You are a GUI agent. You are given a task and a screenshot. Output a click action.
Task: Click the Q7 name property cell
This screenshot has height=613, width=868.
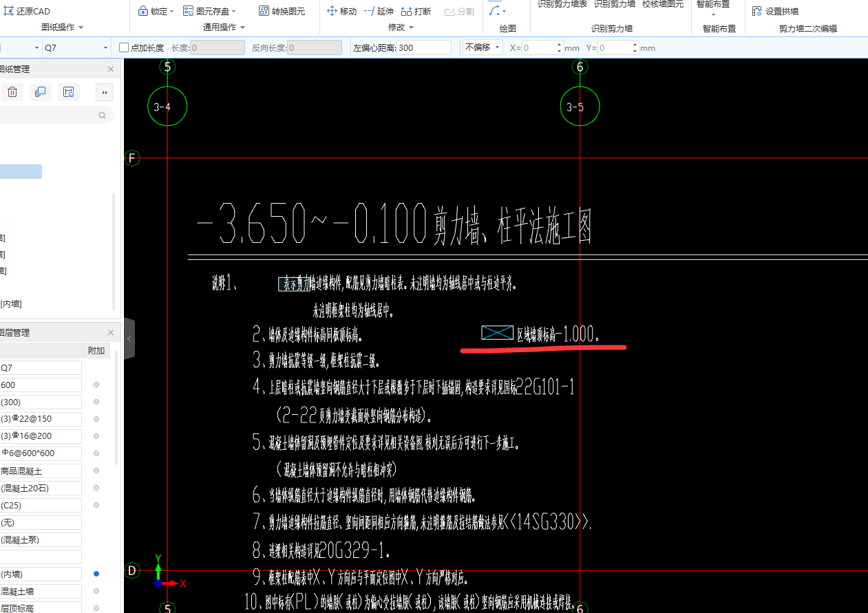(41, 367)
